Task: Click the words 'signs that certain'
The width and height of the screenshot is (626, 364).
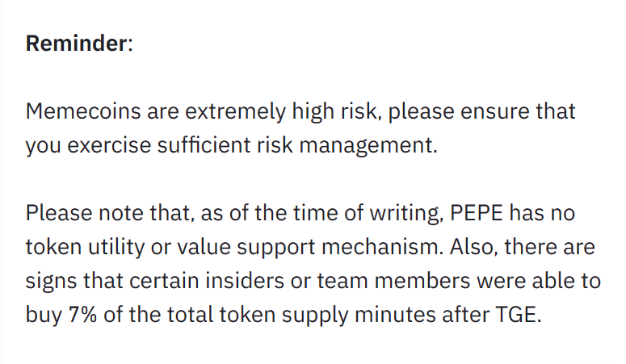Action: click(112, 282)
